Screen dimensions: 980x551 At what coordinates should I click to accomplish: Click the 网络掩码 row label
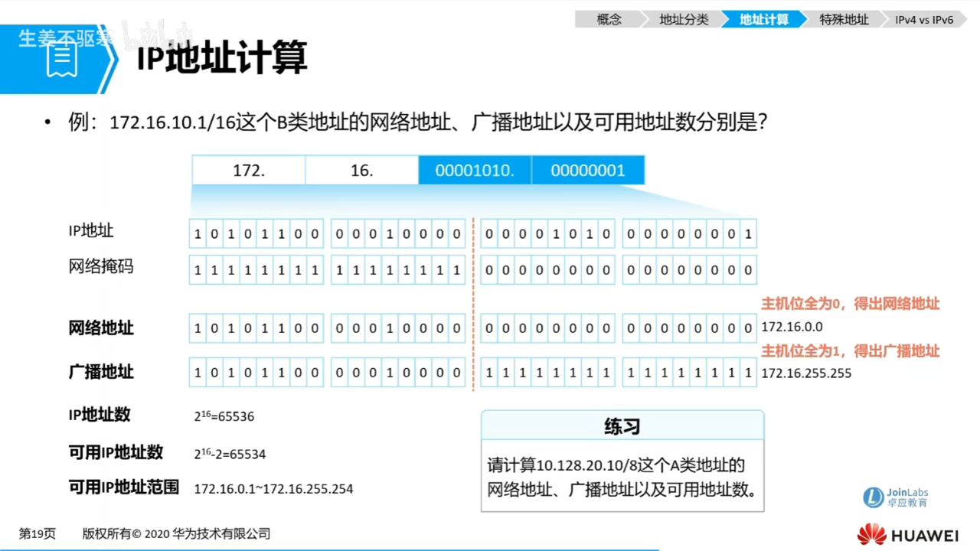pyautogui.click(x=101, y=267)
